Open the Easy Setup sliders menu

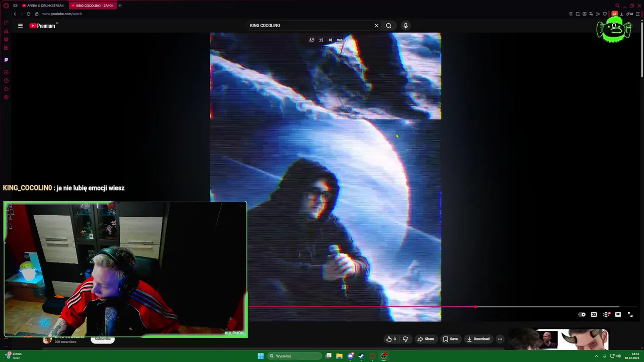point(637,14)
